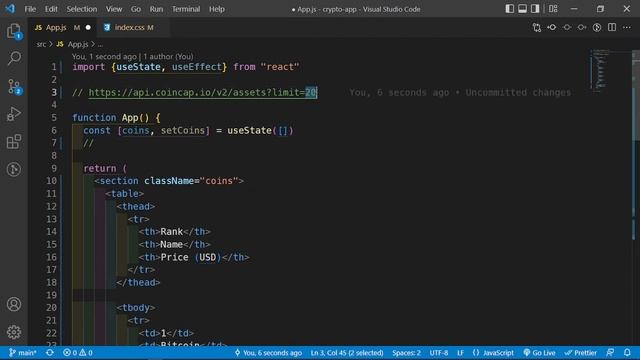The image size is (640, 360).
Task: Click 'function App()' on line 5
Action: pyautogui.click(x=111, y=118)
